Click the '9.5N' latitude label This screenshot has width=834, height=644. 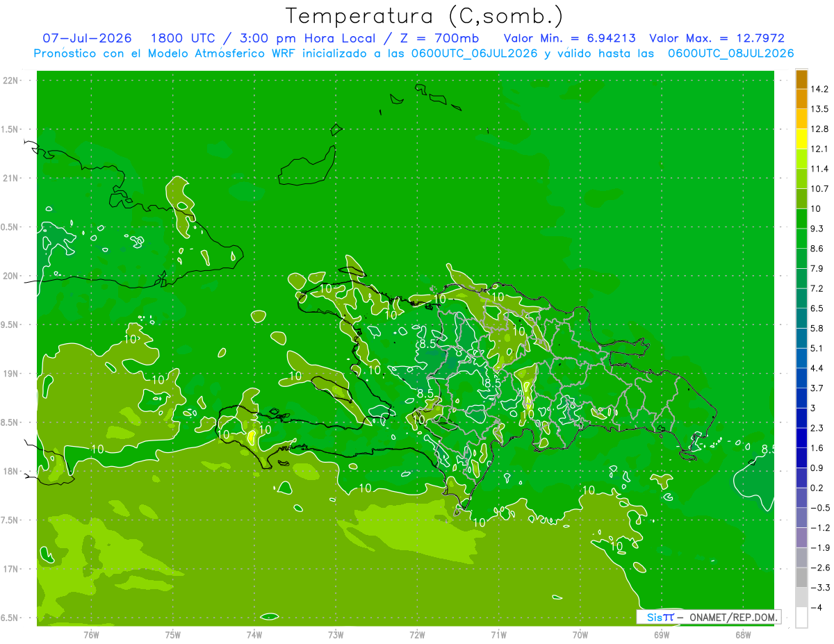(x=10, y=324)
